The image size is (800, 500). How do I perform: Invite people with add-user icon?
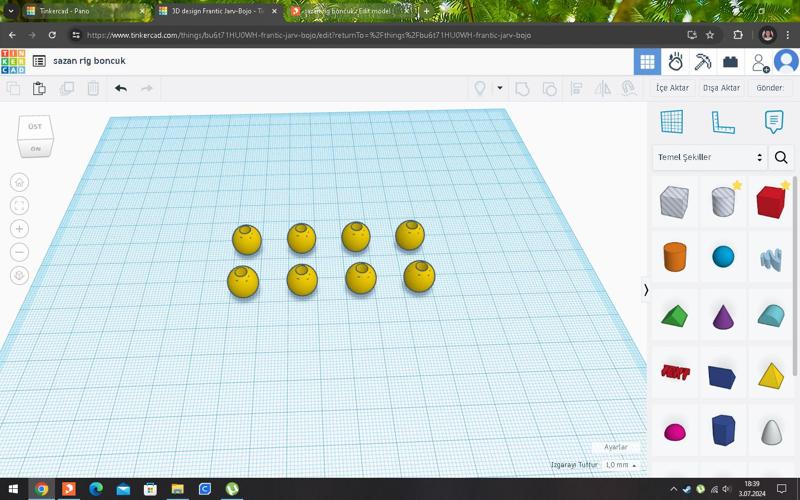pos(760,62)
